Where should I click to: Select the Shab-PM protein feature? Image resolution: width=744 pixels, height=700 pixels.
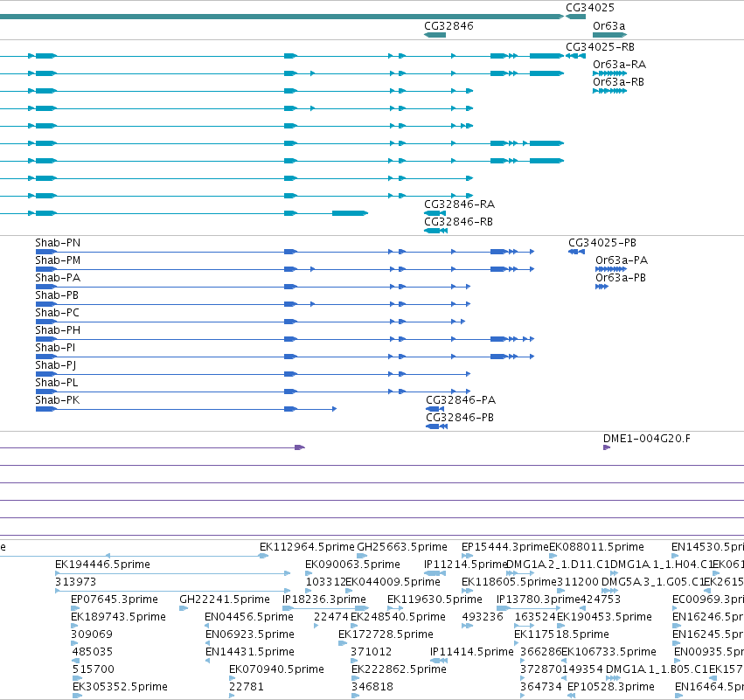285,269
